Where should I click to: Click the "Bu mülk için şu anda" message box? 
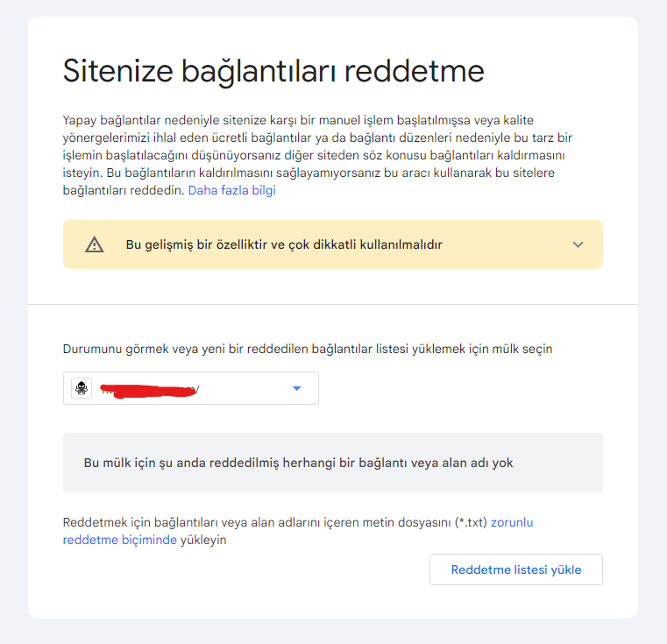[x=333, y=463]
